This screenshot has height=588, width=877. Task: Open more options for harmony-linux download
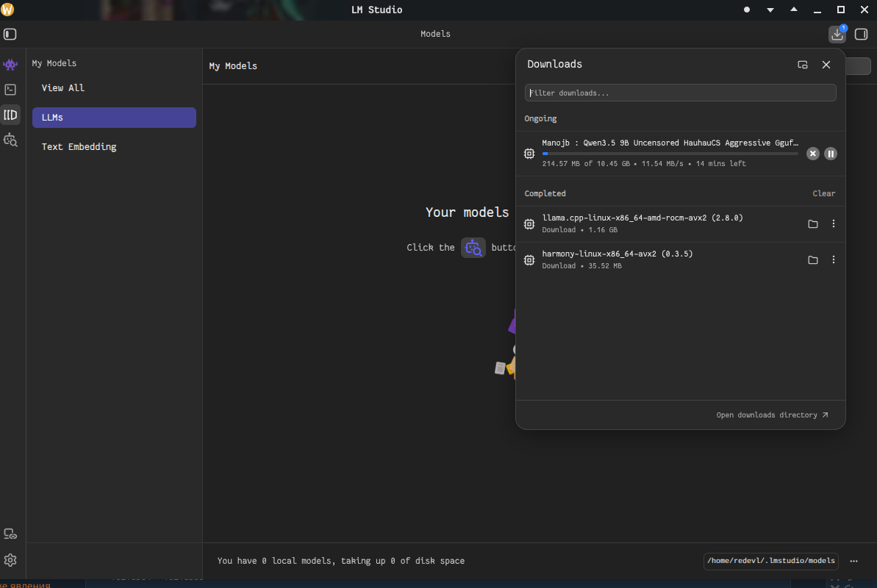(834, 259)
